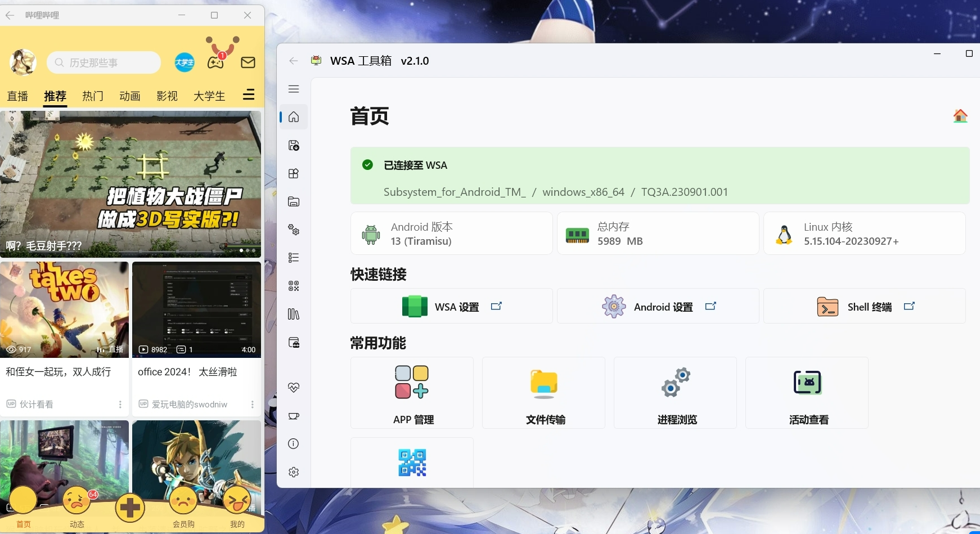Open the profile avatar in Bilibili

pos(23,62)
